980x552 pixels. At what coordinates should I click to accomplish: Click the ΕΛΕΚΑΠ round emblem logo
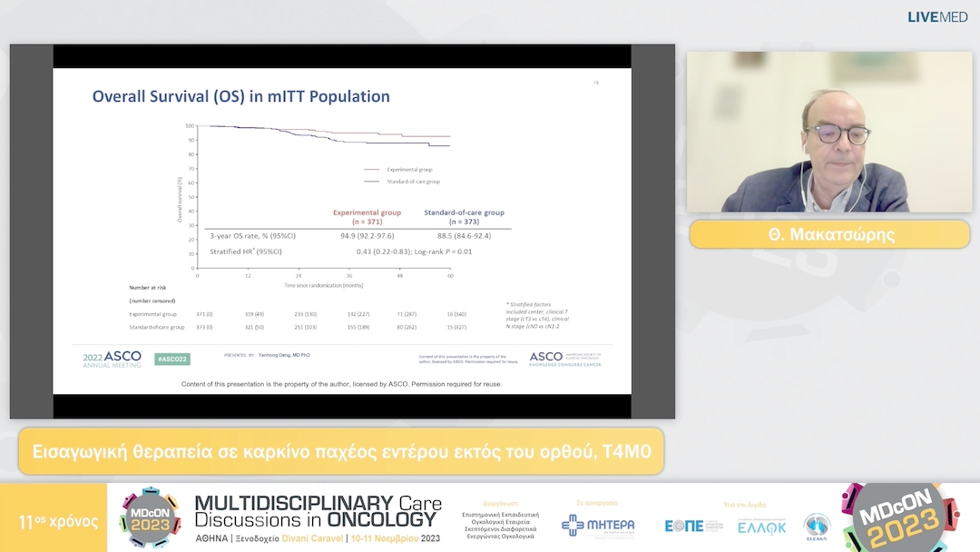coord(817,526)
